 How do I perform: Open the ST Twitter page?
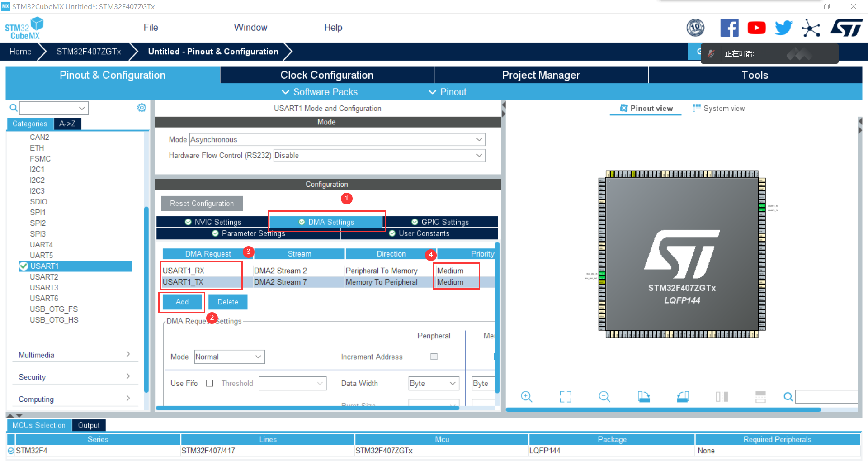783,28
